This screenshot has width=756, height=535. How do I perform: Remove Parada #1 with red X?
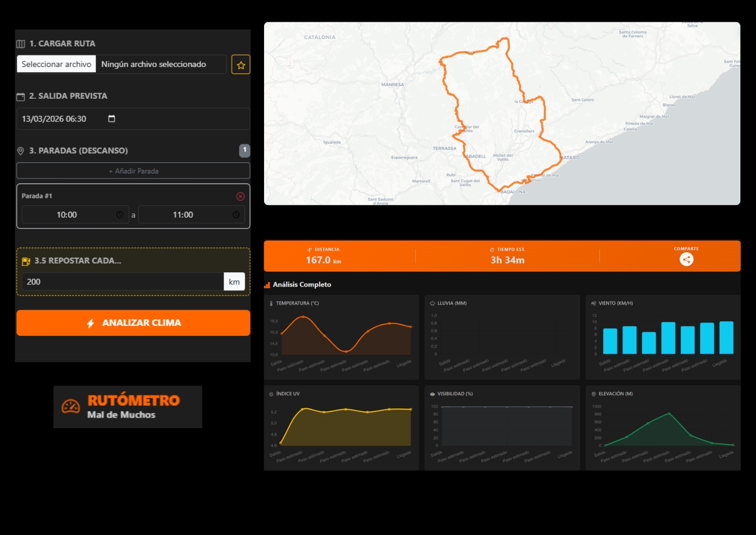pos(240,196)
